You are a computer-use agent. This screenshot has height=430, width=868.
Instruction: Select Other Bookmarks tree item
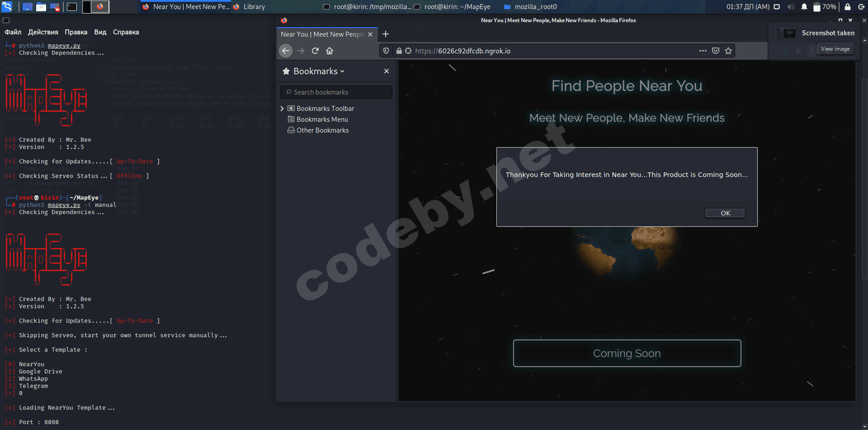[x=318, y=130]
